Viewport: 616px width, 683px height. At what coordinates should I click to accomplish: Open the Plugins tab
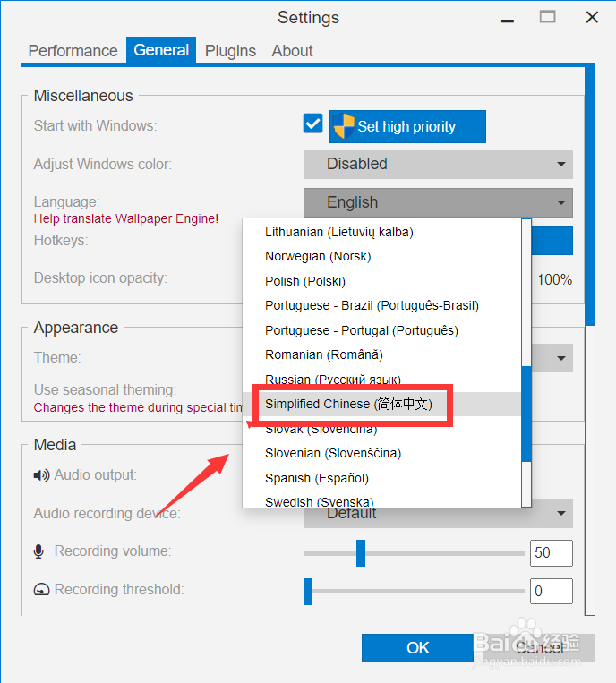coord(230,50)
